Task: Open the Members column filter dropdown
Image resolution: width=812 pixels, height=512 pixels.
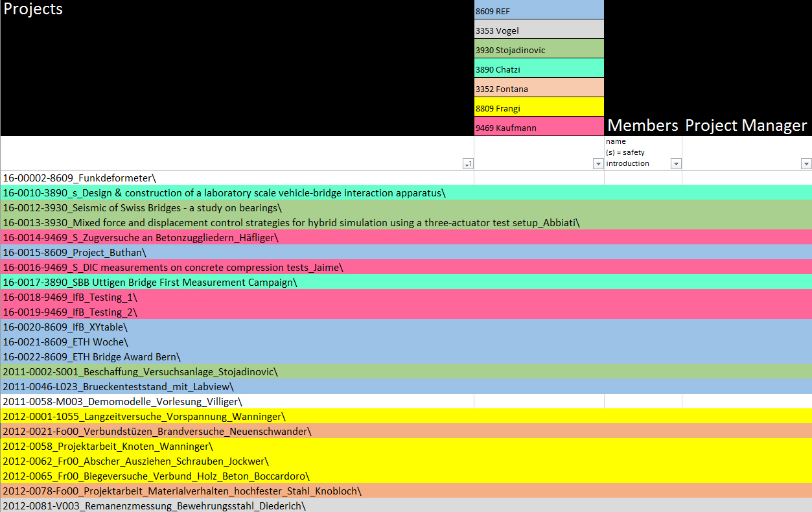Action: point(676,164)
